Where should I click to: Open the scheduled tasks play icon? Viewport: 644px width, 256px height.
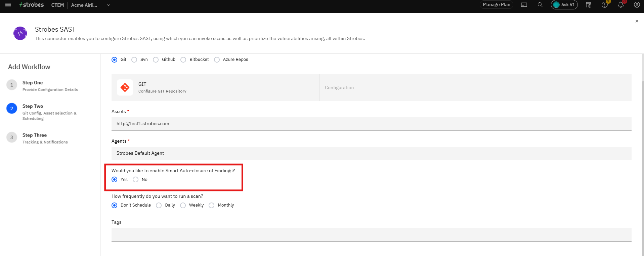pyautogui.click(x=589, y=5)
